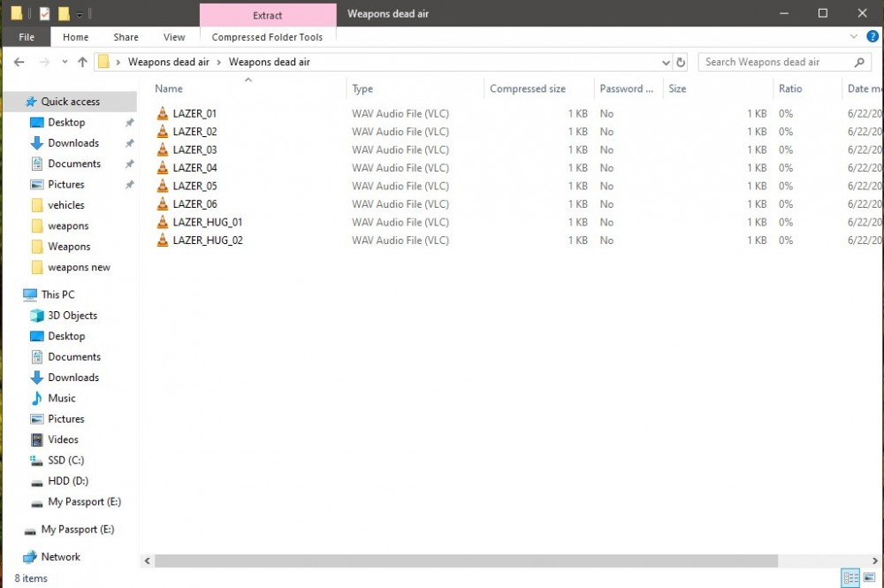The image size is (884, 588).
Task: Click inside the Search Weapons dead air box
Action: [x=778, y=62]
